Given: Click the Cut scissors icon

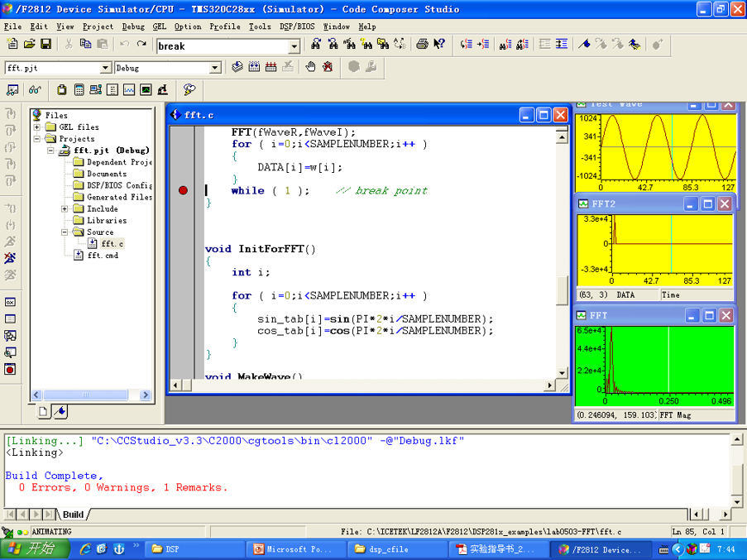Looking at the screenshot, I should (x=69, y=44).
